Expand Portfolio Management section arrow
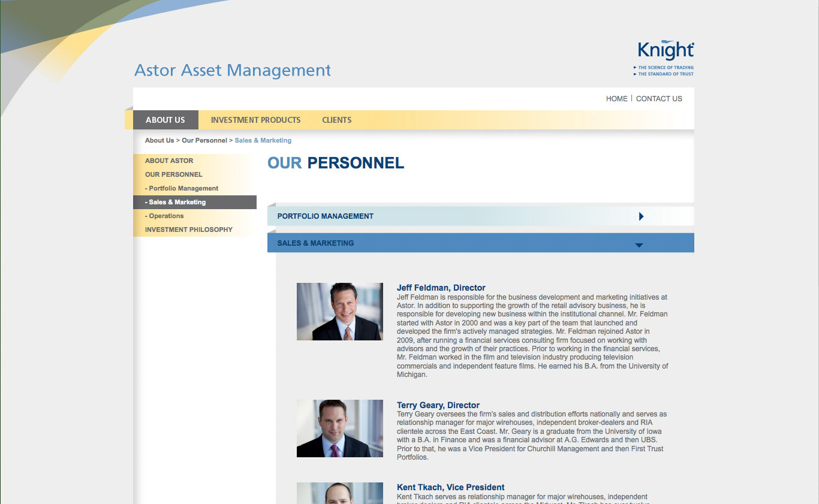819x504 pixels. tap(641, 216)
